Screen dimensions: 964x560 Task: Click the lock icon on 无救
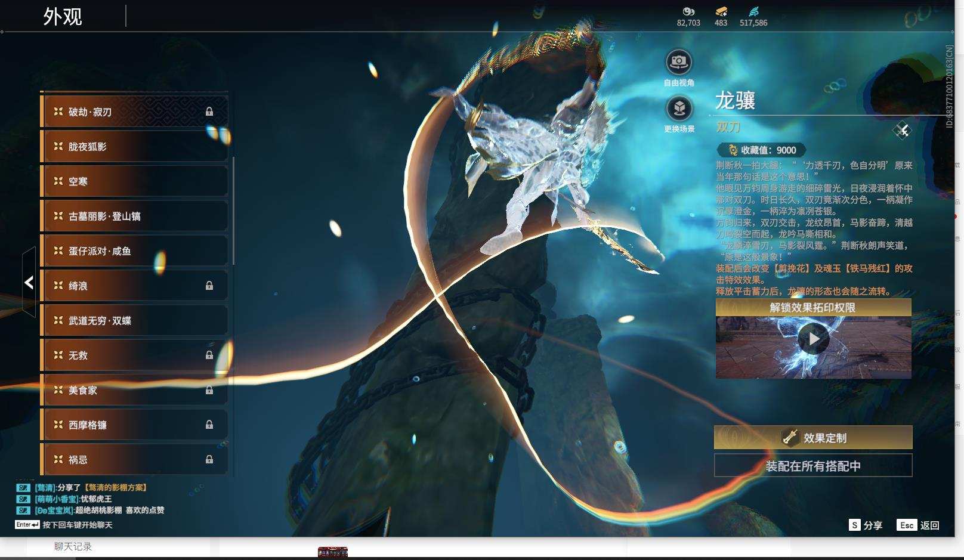pyautogui.click(x=209, y=355)
